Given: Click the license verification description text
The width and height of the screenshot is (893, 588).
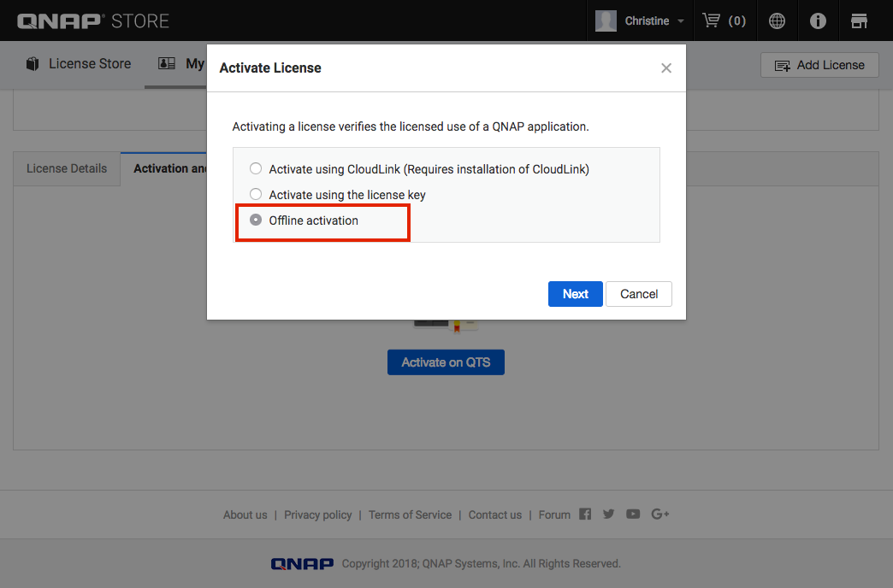Looking at the screenshot, I should (410, 126).
